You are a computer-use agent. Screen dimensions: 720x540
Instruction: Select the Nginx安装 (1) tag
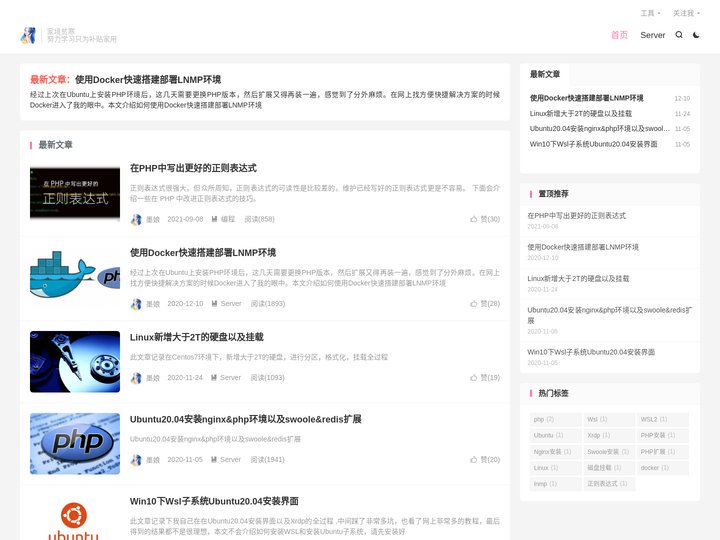(x=555, y=452)
